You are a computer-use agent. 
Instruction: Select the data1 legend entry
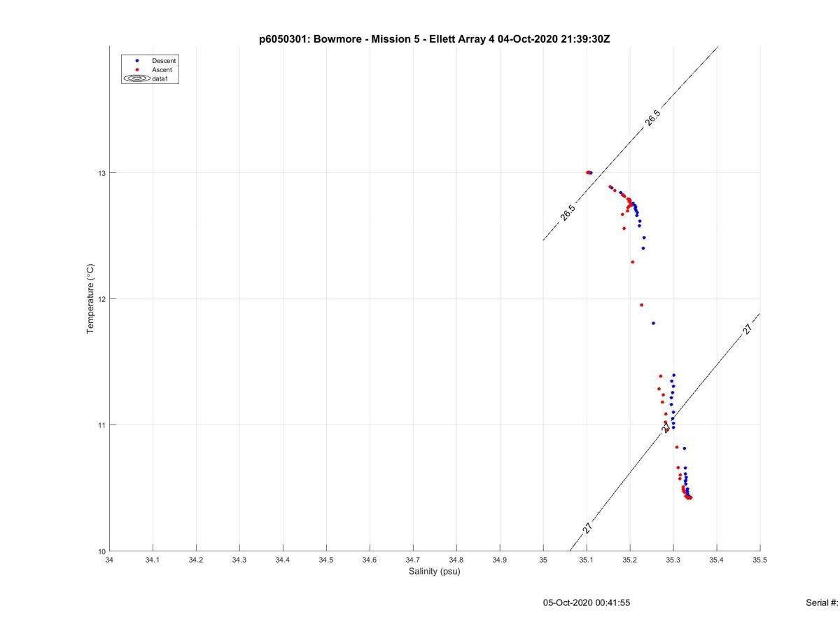[148, 79]
